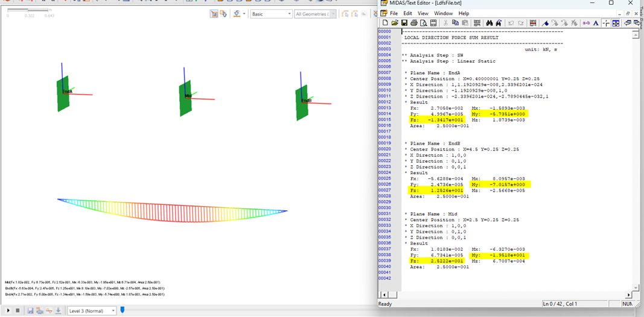Undo the last edit
Viewport: 644px width, 317px height.
511,23
